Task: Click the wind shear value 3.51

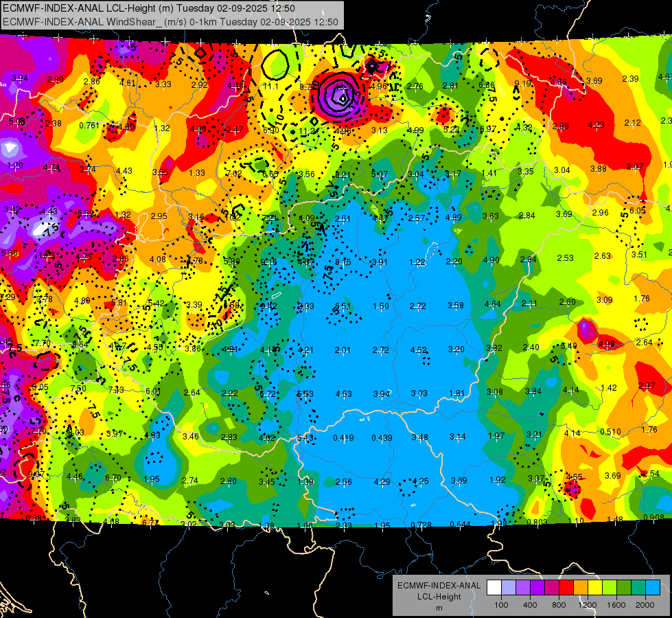Action: point(639,254)
